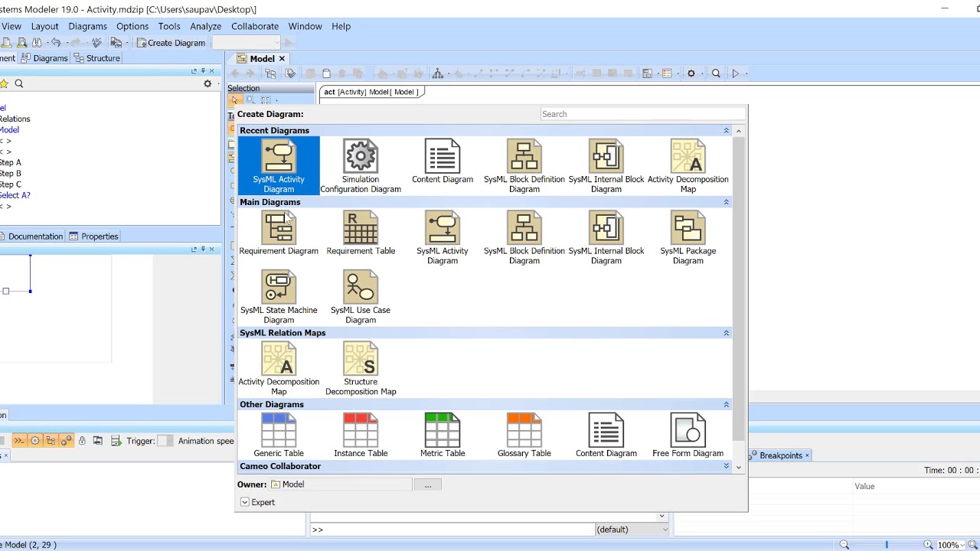
Task: Create a Generic Table
Action: coord(279,435)
